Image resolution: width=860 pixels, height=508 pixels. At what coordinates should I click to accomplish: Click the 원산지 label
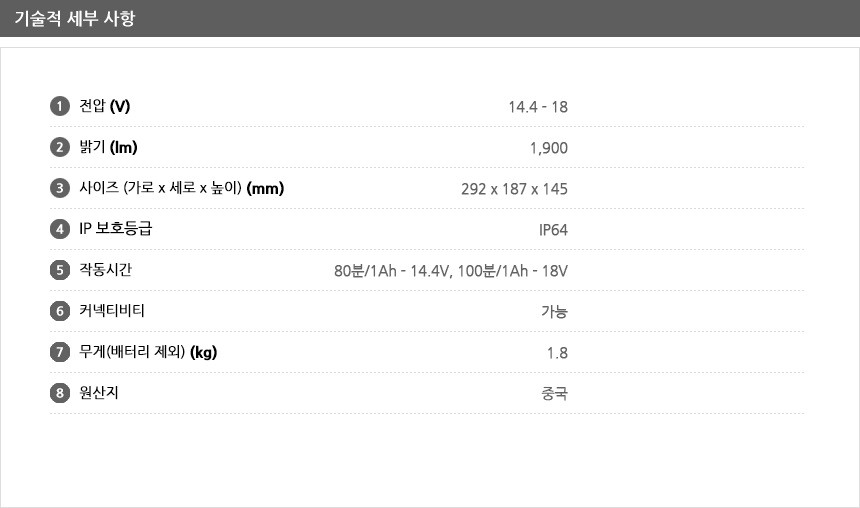99,393
